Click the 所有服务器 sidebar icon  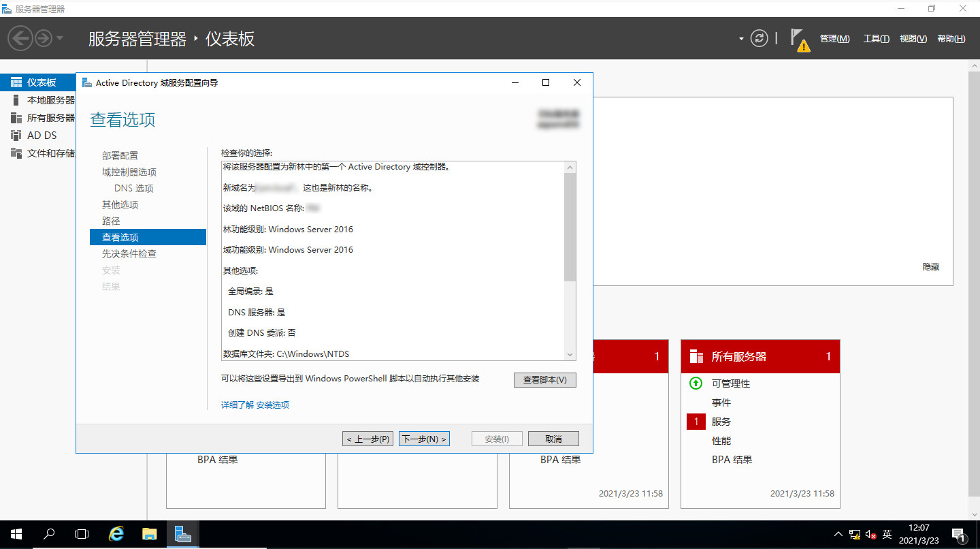pos(16,118)
